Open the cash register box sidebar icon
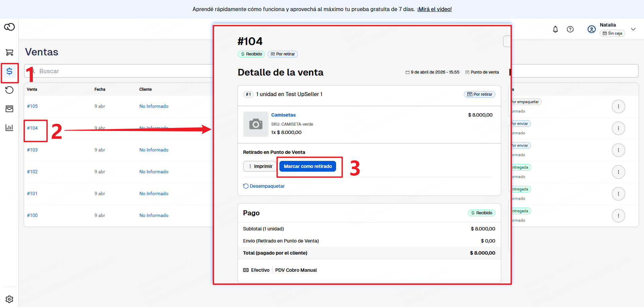This screenshot has width=644, height=307. click(x=9, y=109)
